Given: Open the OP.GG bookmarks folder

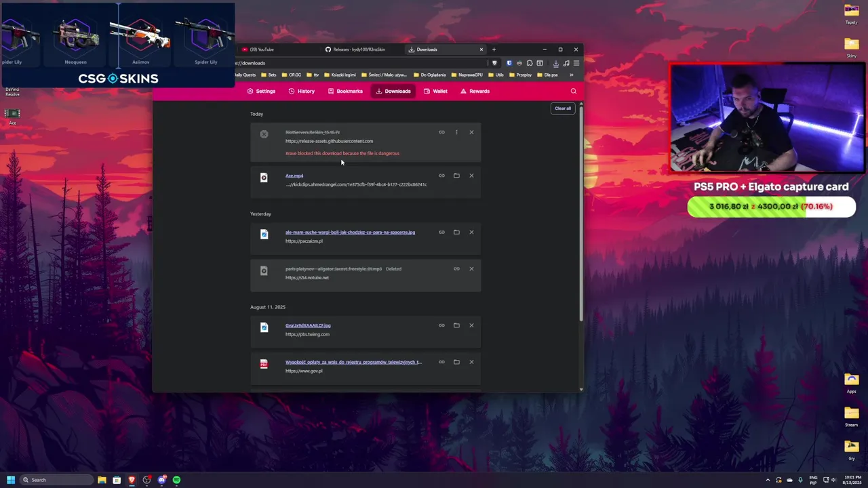Looking at the screenshot, I should [x=291, y=75].
